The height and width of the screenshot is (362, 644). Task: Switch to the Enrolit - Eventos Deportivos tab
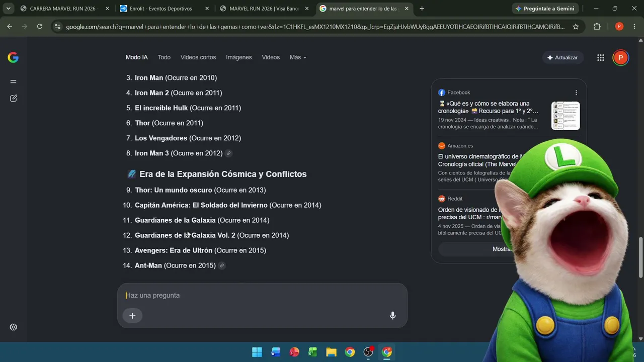[x=165, y=9]
